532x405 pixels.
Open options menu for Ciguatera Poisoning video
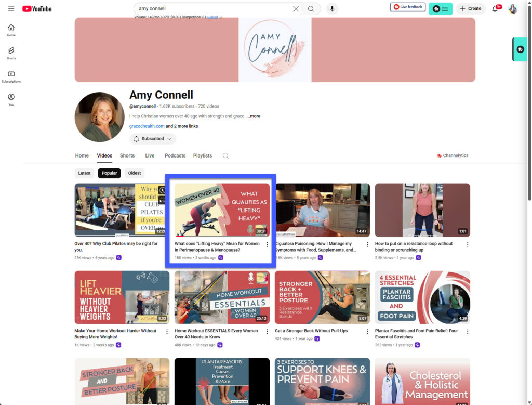(x=367, y=244)
